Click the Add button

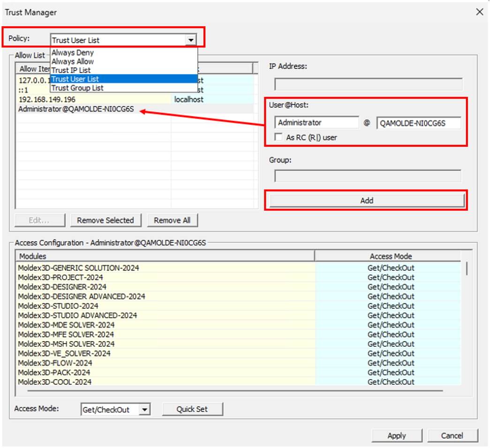click(x=367, y=200)
